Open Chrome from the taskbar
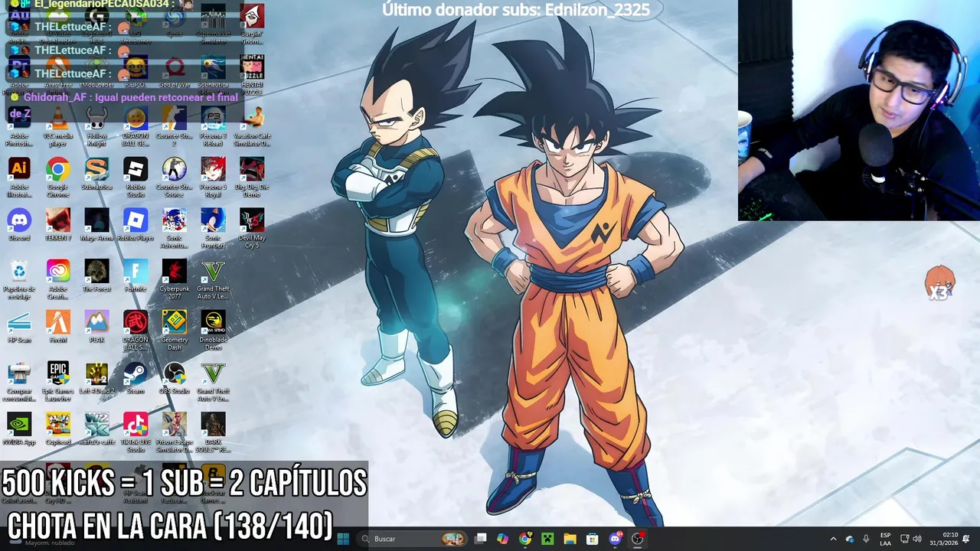 coord(524,539)
